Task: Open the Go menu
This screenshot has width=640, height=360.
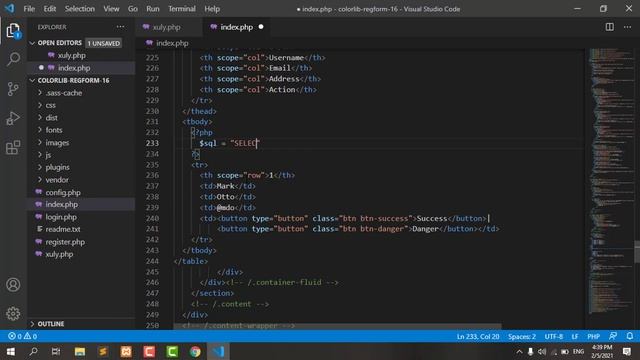Action: pyautogui.click(x=133, y=9)
